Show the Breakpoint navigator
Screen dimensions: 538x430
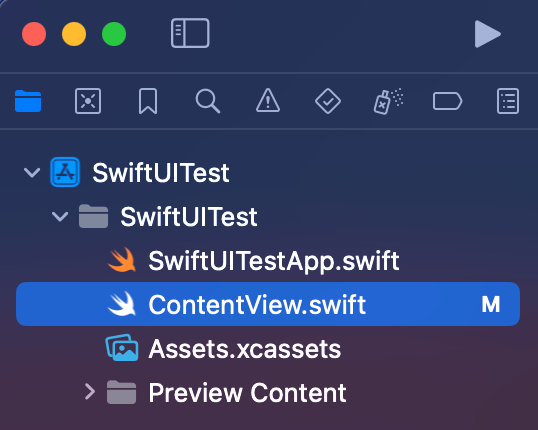click(x=447, y=101)
